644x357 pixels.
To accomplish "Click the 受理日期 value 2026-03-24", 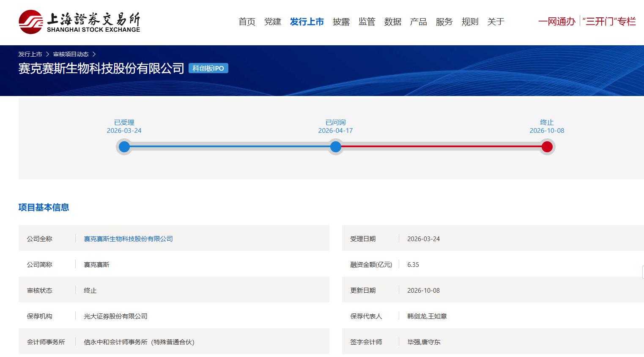I will pos(424,239).
